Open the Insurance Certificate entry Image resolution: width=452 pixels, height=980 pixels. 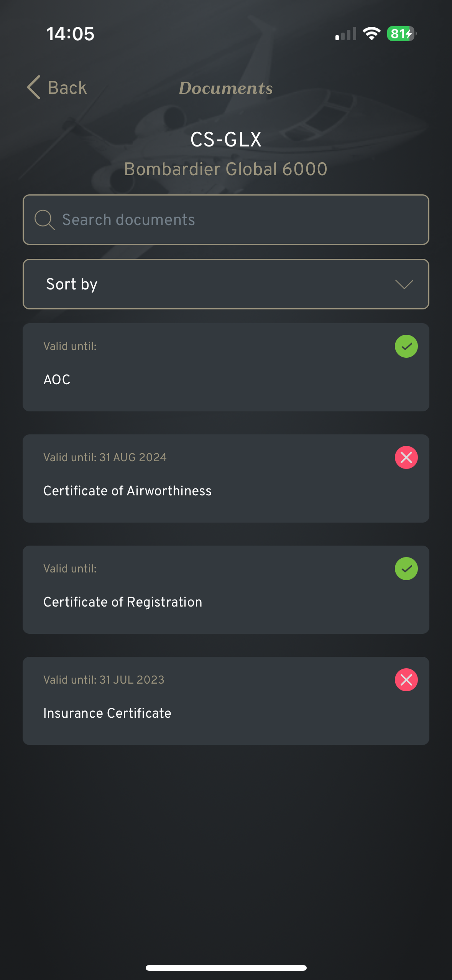226,701
